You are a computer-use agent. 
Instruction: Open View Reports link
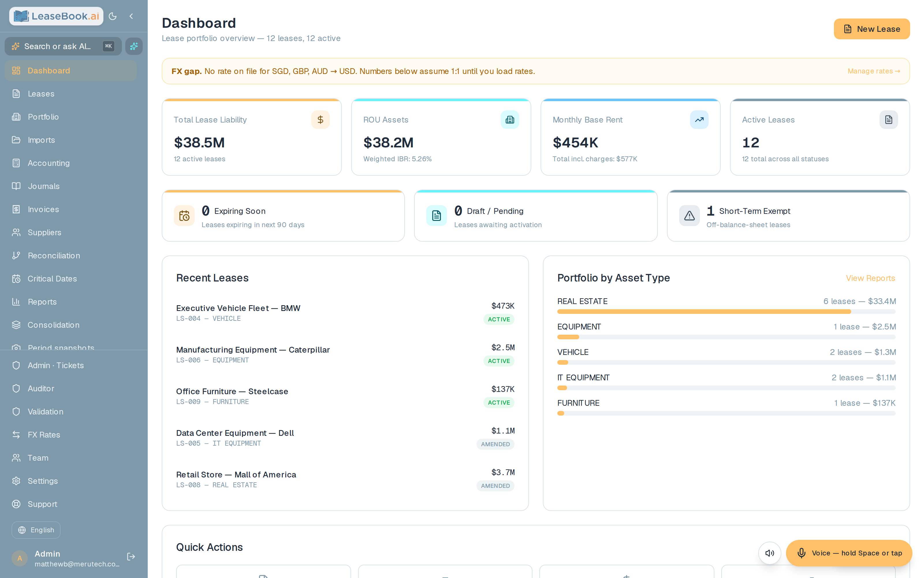(870, 278)
